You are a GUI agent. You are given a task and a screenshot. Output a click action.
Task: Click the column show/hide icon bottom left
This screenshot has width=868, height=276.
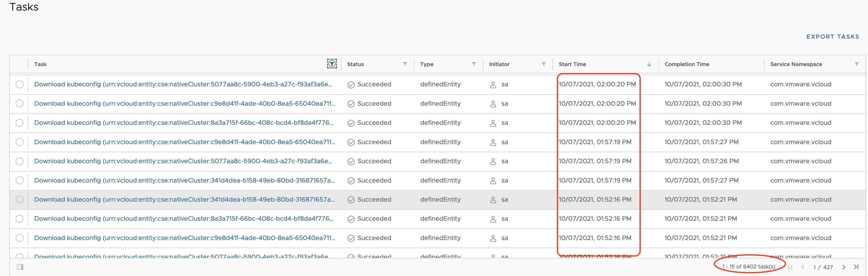[x=20, y=267]
